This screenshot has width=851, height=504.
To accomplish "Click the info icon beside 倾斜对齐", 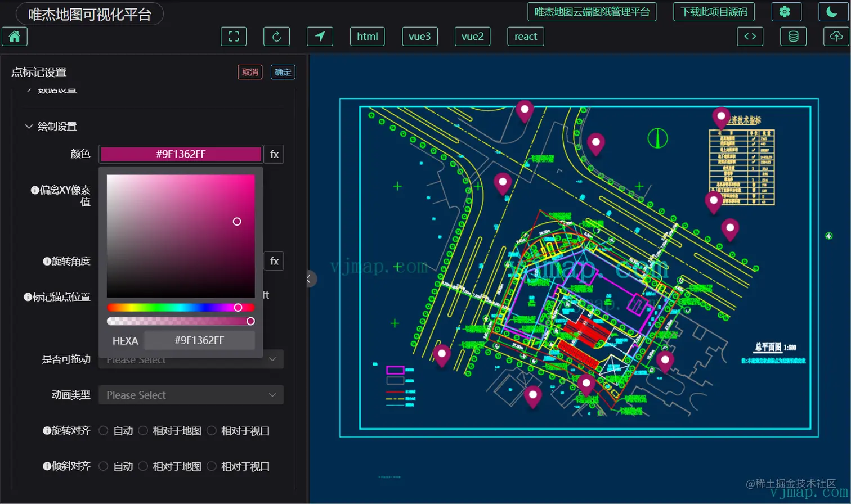I will pos(47,466).
